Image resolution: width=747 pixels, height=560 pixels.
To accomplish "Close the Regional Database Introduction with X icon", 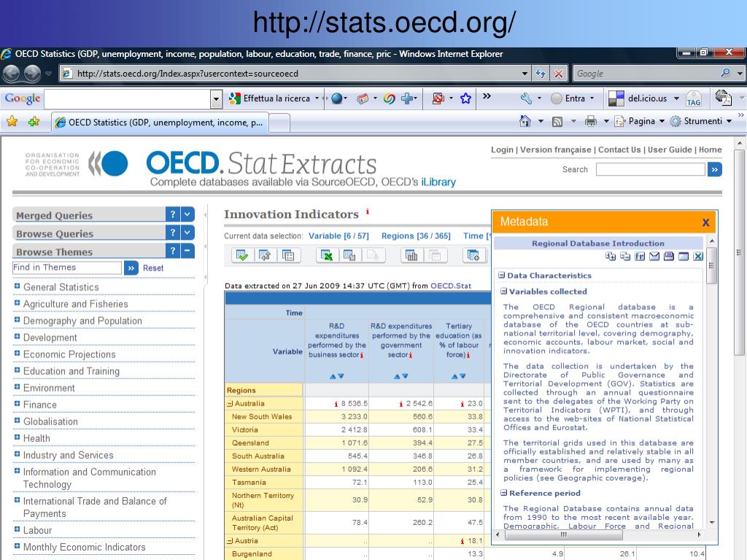I will (x=698, y=257).
